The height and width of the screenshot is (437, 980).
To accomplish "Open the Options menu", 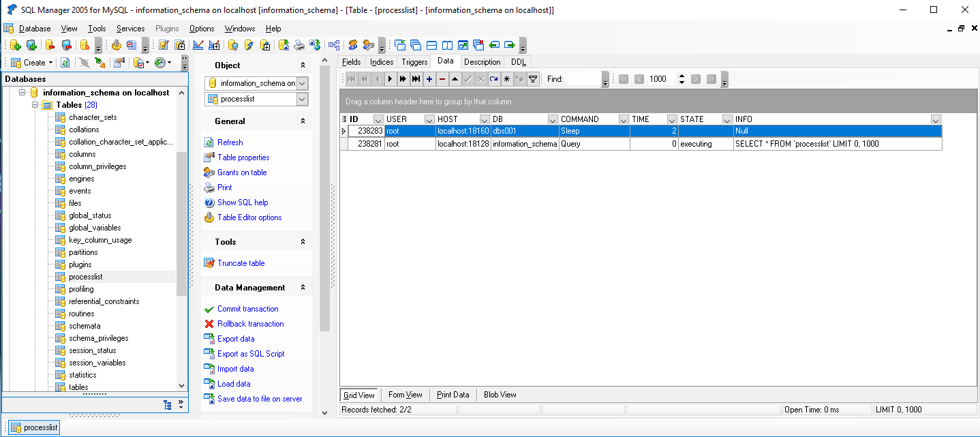I will pos(202,29).
